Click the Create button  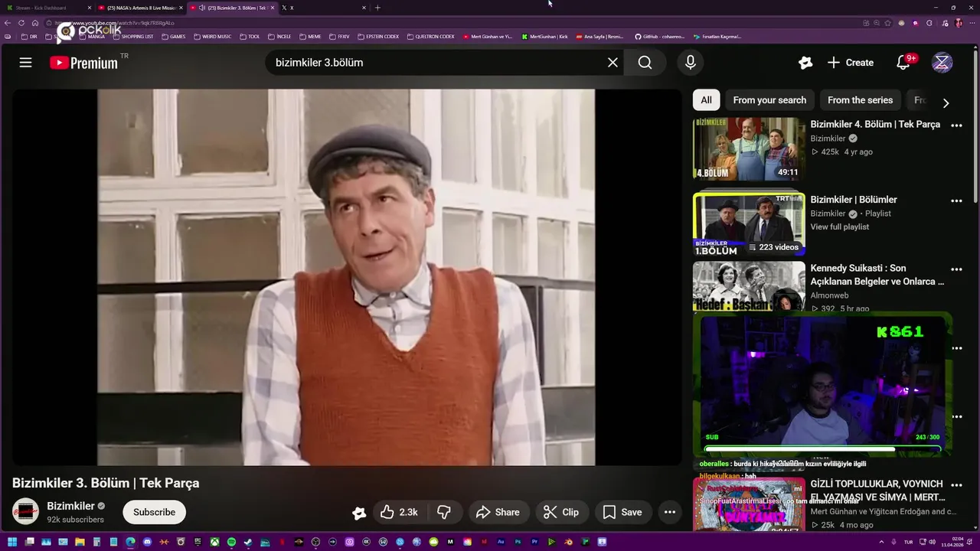(x=851, y=63)
